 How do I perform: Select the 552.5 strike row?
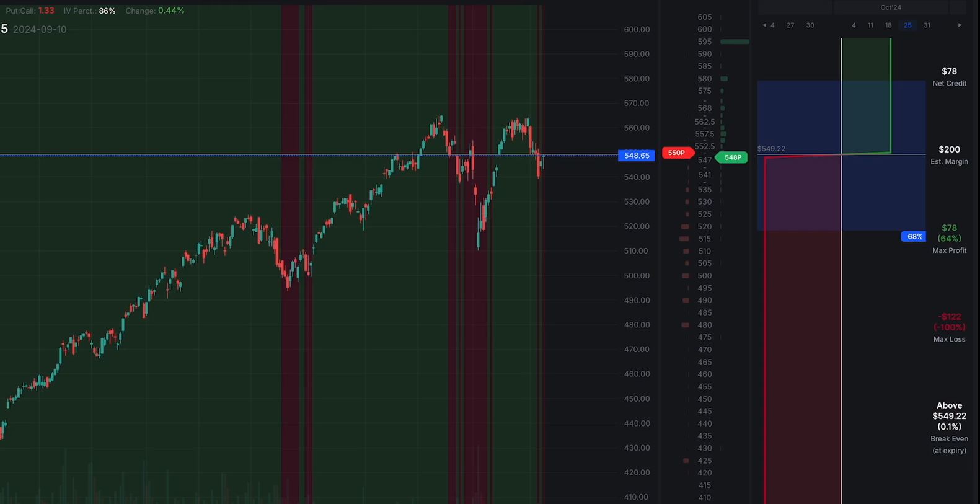[x=705, y=146]
